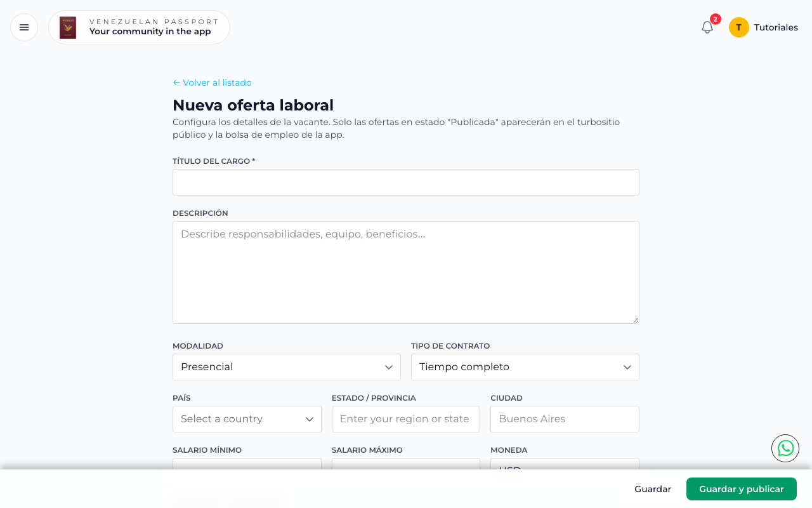Click into the Descripción text area
Screen dimensions: 812x508
406,272
